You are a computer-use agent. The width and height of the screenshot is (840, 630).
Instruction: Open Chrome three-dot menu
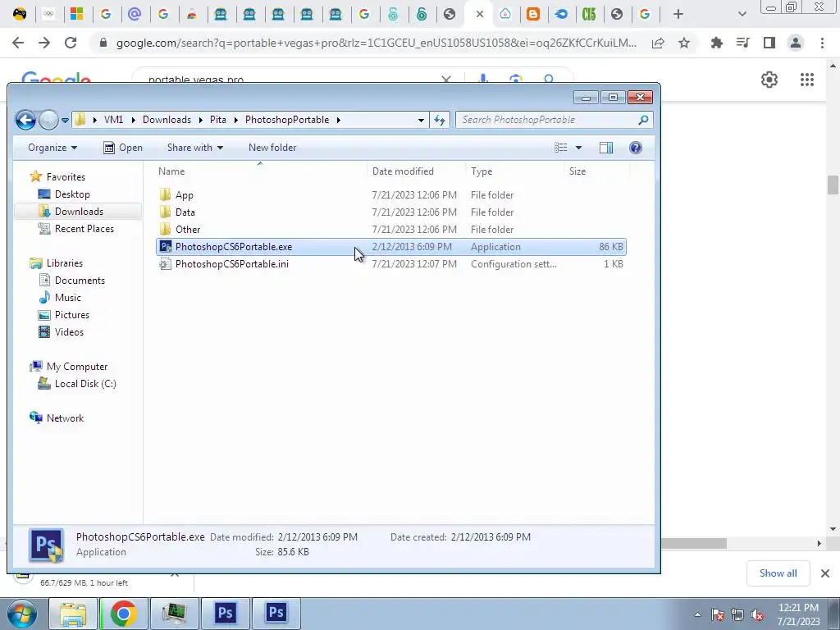[822, 43]
